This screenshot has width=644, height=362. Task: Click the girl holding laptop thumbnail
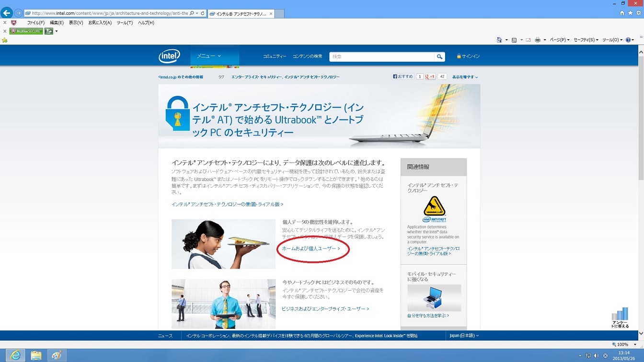click(224, 244)
